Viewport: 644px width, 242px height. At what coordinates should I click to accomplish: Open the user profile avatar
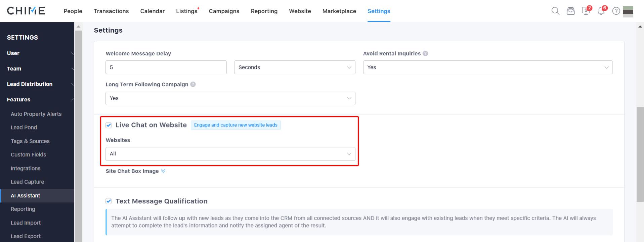[x=628, y=11]
